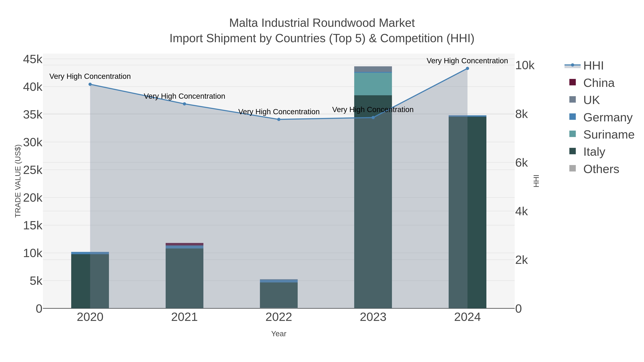Click the 2024 Very High Concentration annotation
This screenshot has height=362, width=644.
coord(467,61)
